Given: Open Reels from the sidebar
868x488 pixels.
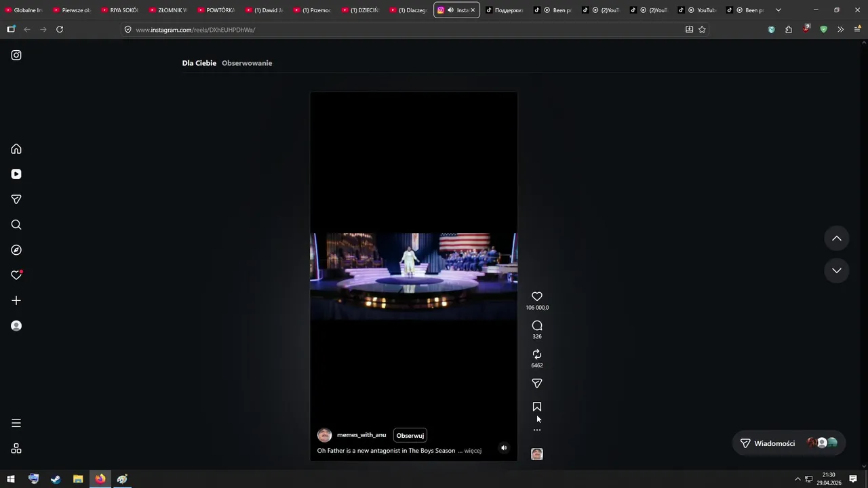Looking at the screenshot, I should [x=16, y=174].
